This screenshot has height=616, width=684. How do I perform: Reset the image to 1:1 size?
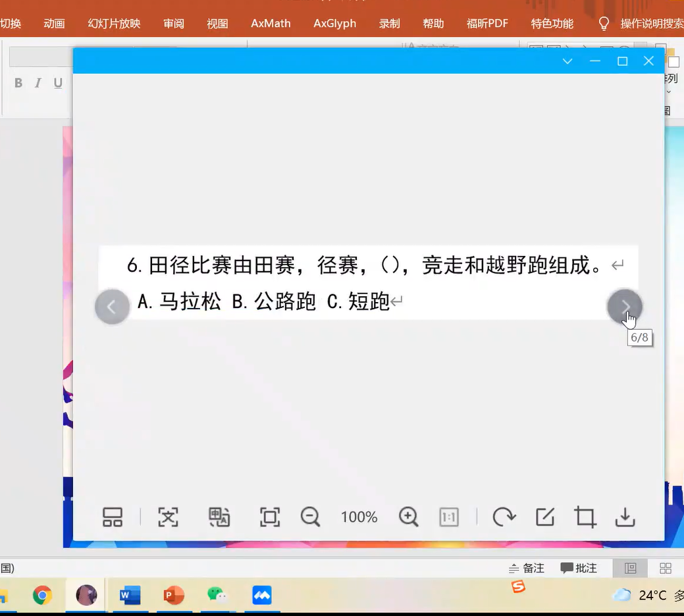point(448,517)
